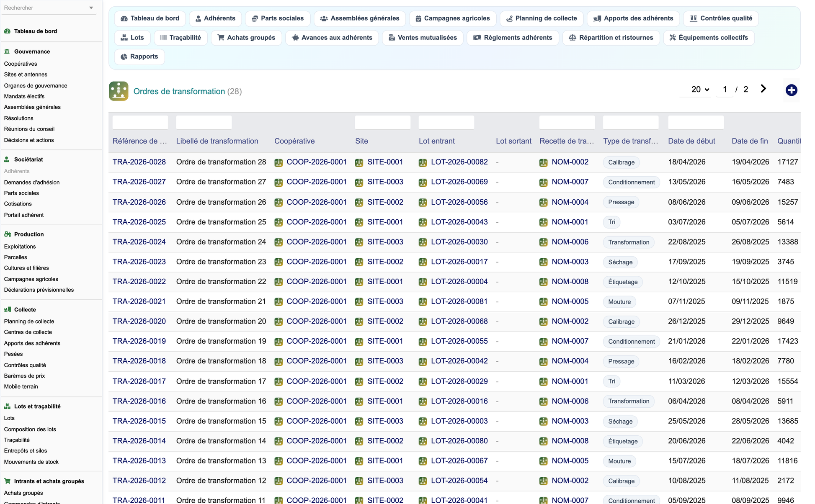
Task: Open the Traçabilité tab
Action: (181, 38)
